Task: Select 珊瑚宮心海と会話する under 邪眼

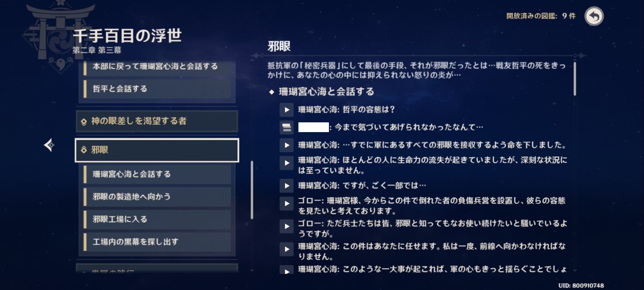Action: [x=157, y=174]
